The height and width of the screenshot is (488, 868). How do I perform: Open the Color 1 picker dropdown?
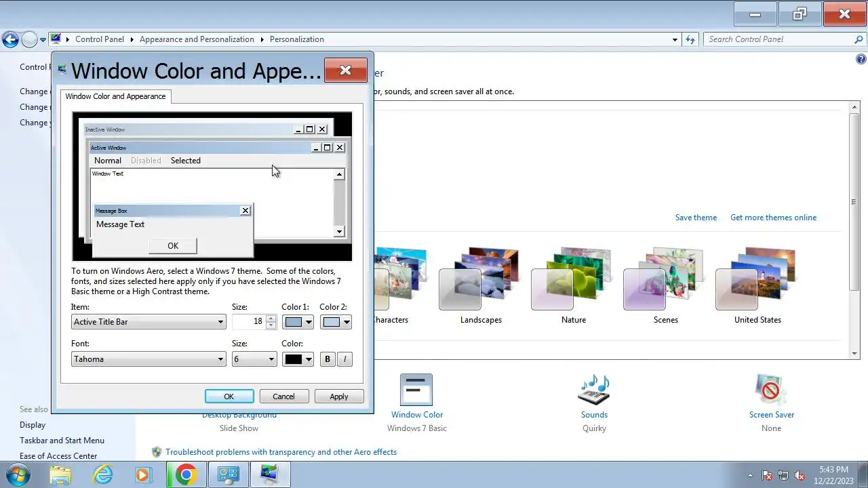coord(298,322)
